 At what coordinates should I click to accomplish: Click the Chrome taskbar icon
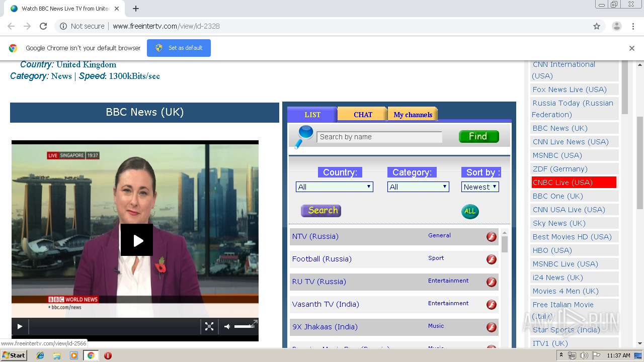[x=91, y=355]
